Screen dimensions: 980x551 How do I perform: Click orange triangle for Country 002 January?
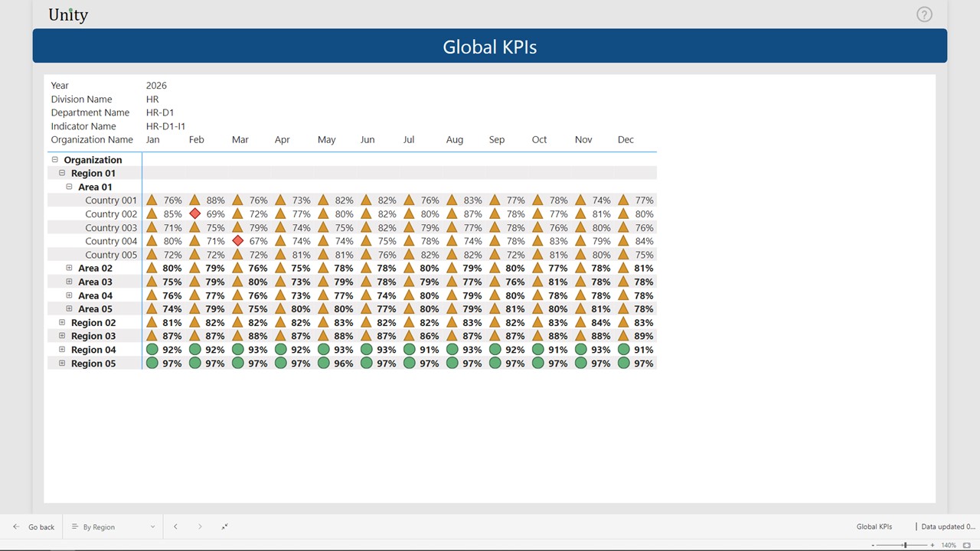click(152, 214)
